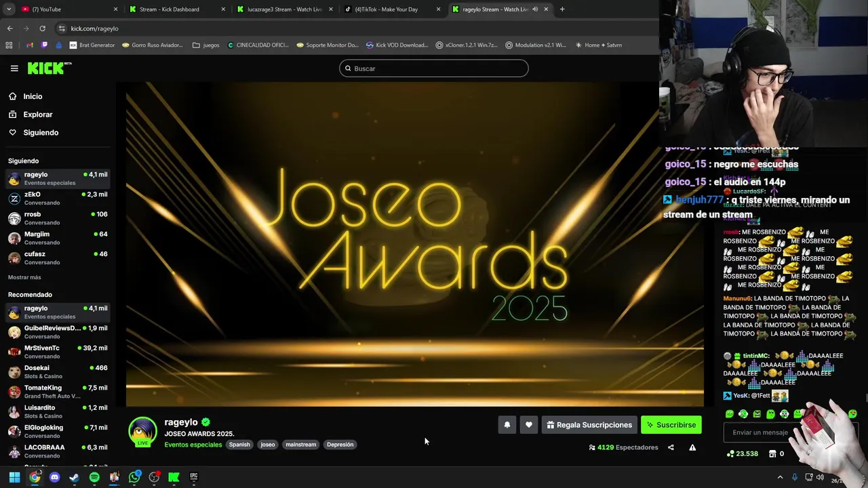The height and width of the screenshot is (488, 868).
Task: Open Kick VOD Download bookmark
Action: 397,45
